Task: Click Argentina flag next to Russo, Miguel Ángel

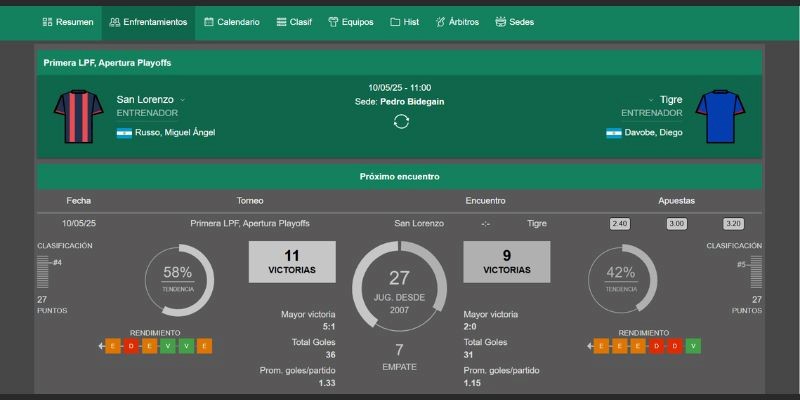Action: (x=124, y=133)
